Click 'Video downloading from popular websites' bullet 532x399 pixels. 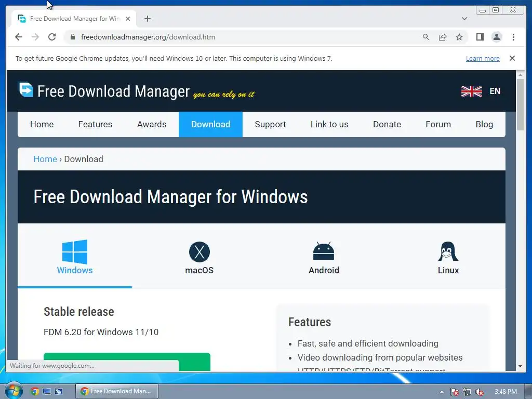pyautogui.click(x=380, y=357)
